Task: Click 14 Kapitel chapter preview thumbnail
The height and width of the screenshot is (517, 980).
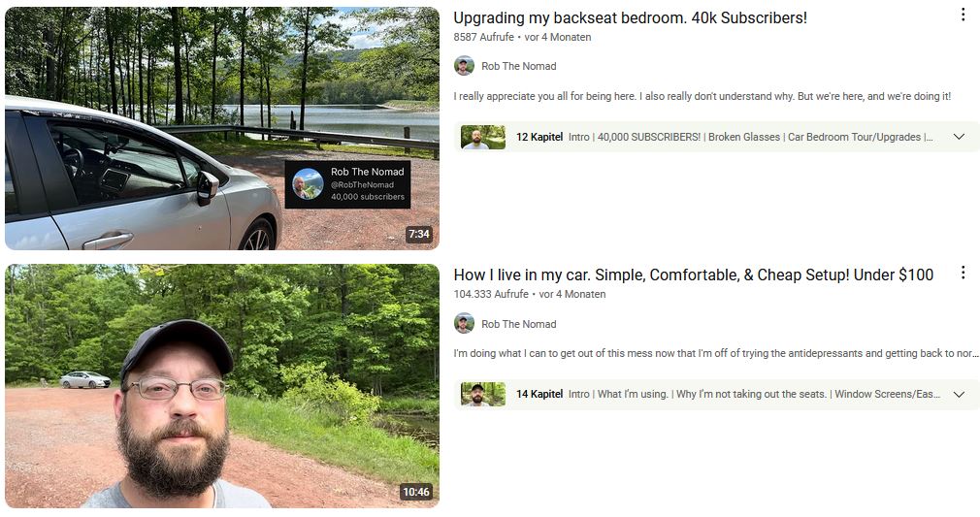Action: point(483,394)
